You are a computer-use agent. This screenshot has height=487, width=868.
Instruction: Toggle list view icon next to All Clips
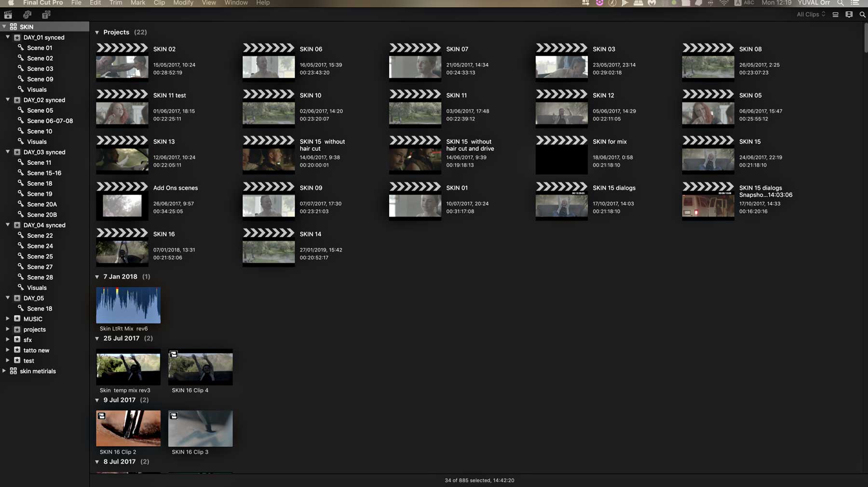click(x=835, y=14)
